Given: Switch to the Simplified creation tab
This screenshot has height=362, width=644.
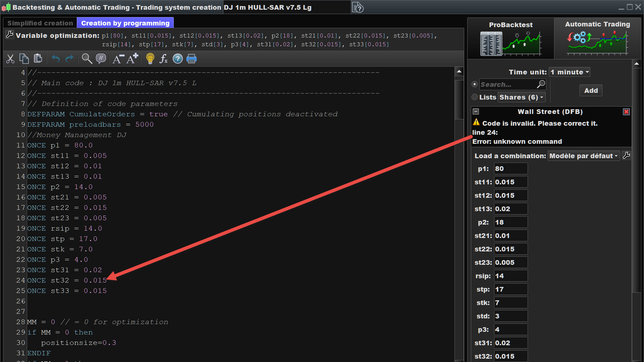Looking at the screenshot, I should coord(40,23).
